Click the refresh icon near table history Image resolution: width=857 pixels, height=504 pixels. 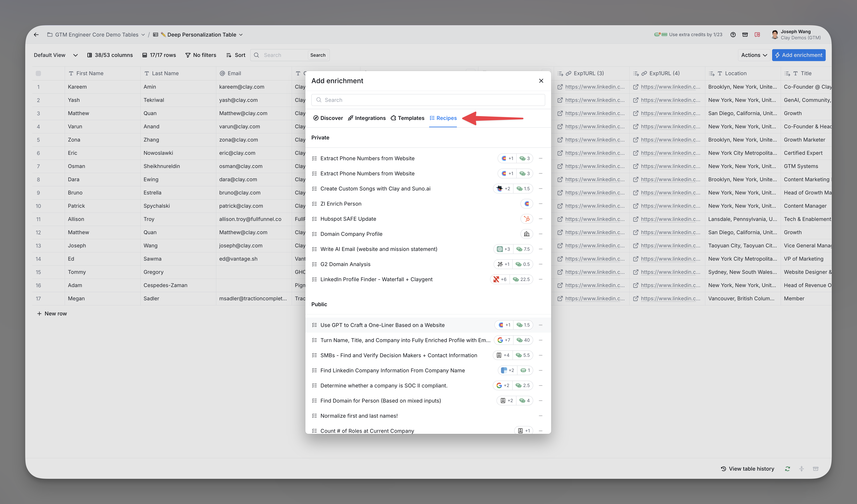coord(787,469)
